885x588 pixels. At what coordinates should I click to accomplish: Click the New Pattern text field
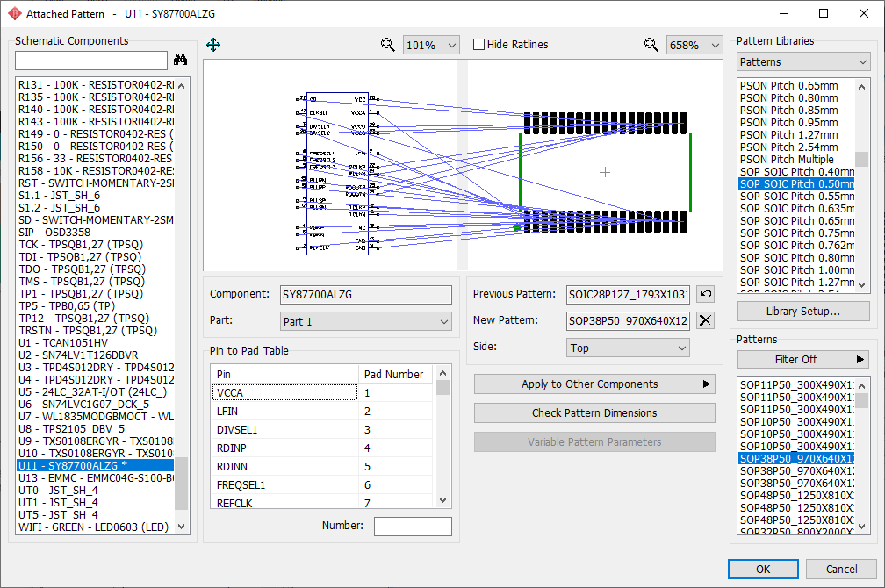pyautogui.click(x=628, y=321)
